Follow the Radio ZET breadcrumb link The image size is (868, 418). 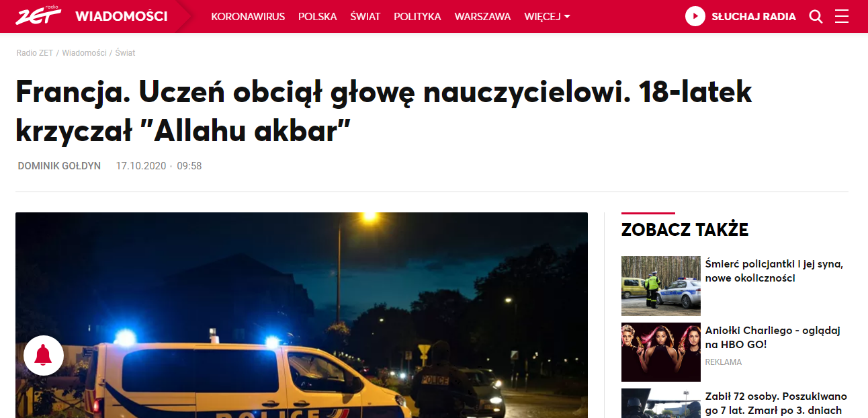[35, 53]
